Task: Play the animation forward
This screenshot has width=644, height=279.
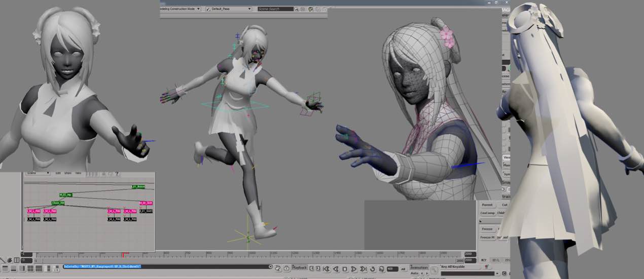Action: coord(353,269)
